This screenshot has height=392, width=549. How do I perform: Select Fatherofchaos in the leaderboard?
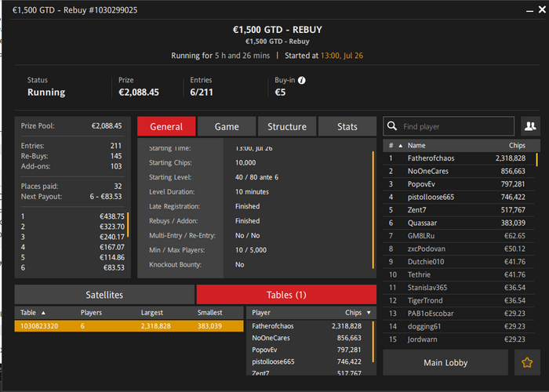[459, 158]
